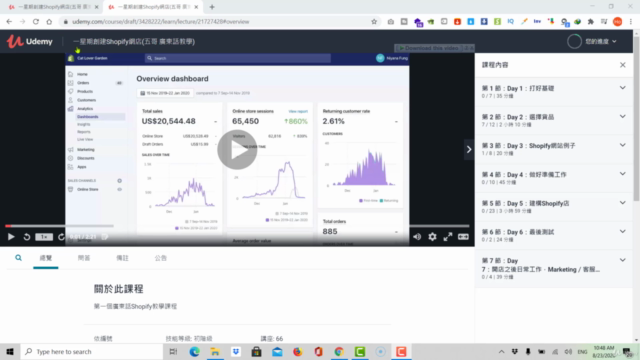Switch to the 備註 notes tab
Image resolution: width=640 pixels, height=360 pixels.
point(122,258)
